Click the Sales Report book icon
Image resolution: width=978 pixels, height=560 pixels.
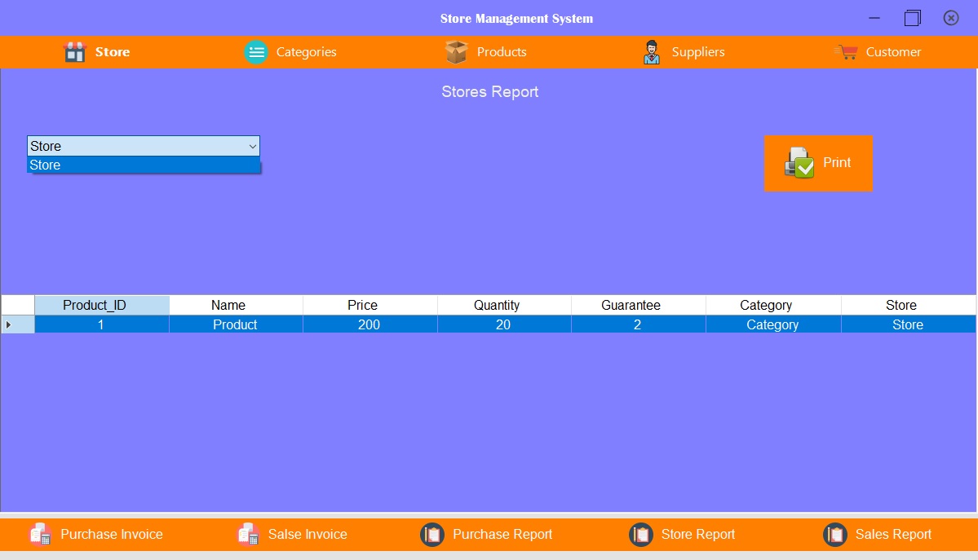(x=835, y=534)
